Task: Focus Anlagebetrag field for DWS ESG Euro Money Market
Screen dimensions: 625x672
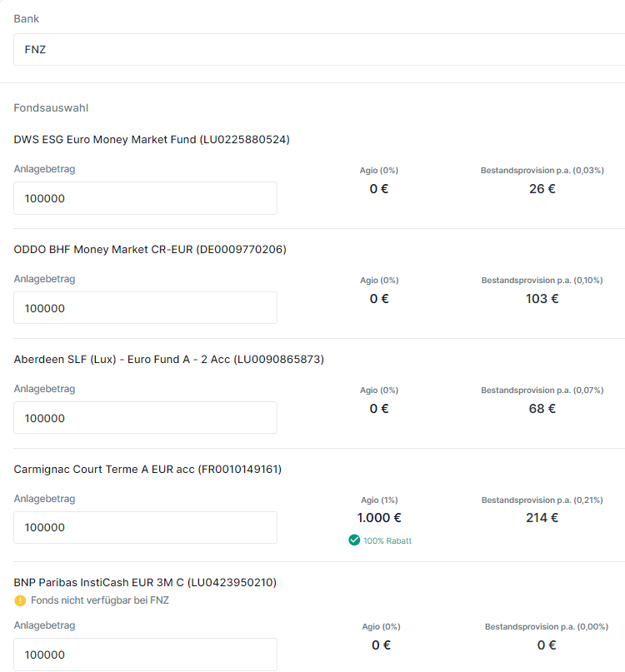Action: [x=145, y=198]
